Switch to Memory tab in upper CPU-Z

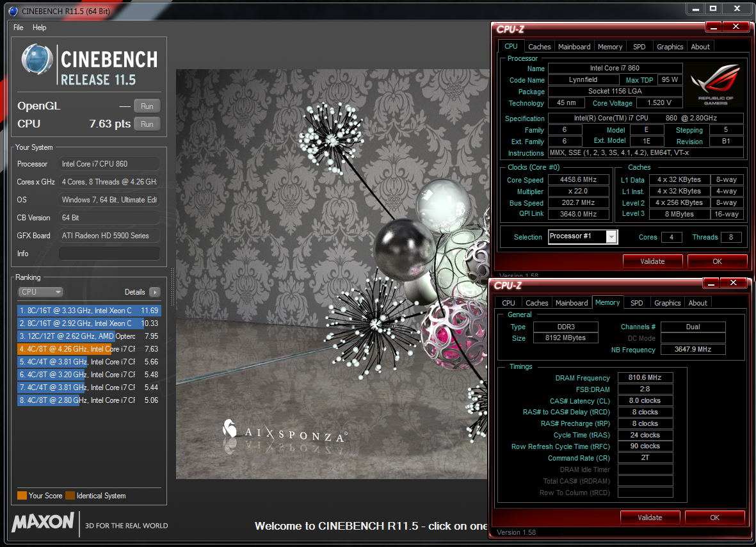click(x=610, y=47)
